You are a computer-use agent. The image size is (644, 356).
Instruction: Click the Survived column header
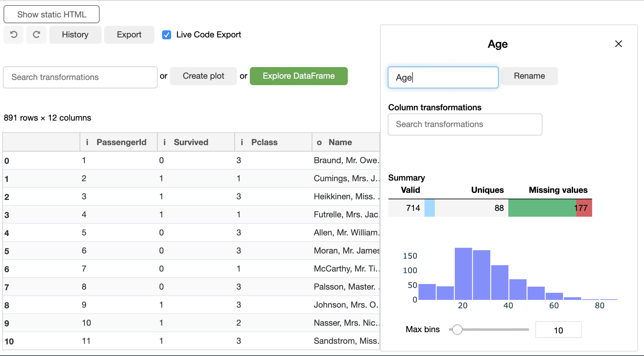point(191,142)
